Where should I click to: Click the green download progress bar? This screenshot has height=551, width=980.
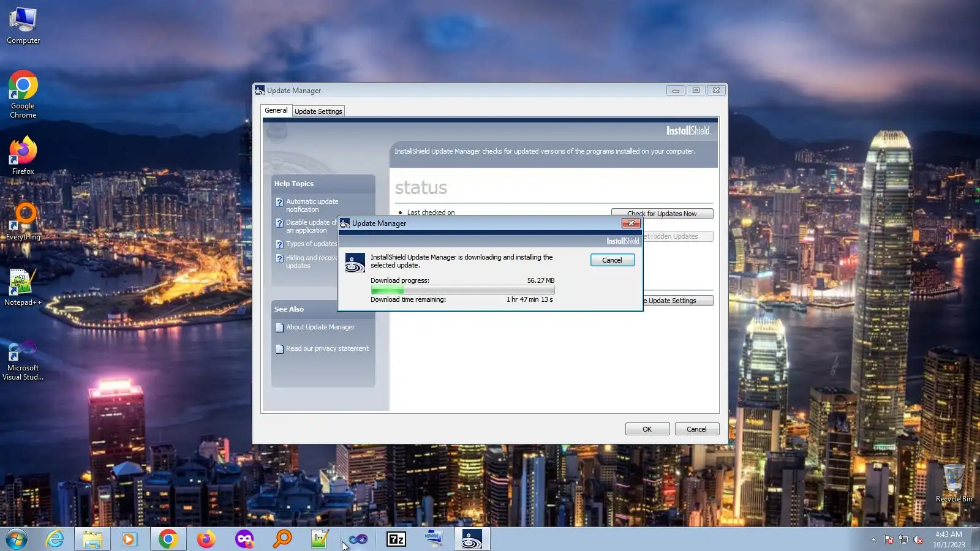(462, 290)
